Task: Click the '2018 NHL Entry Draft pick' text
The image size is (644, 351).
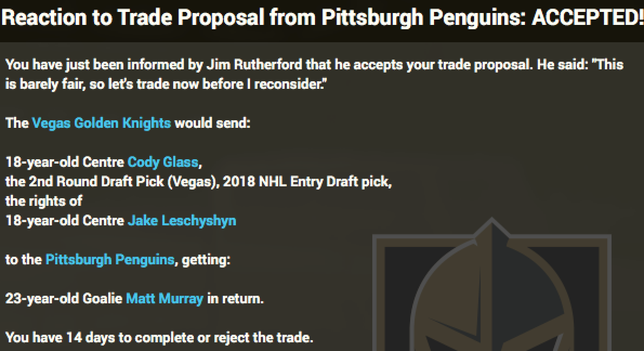Action: point(306,181)
